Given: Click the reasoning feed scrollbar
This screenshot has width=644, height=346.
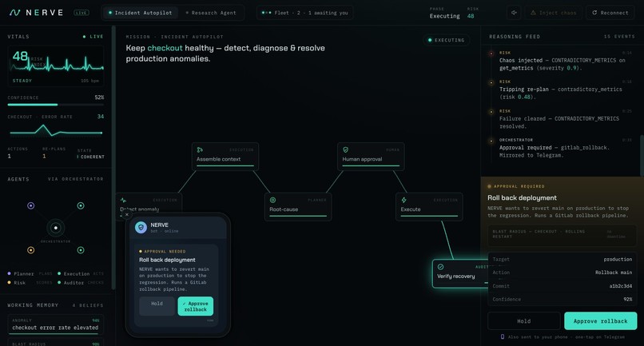Looking at the screenshot, I should coord(642,155).
